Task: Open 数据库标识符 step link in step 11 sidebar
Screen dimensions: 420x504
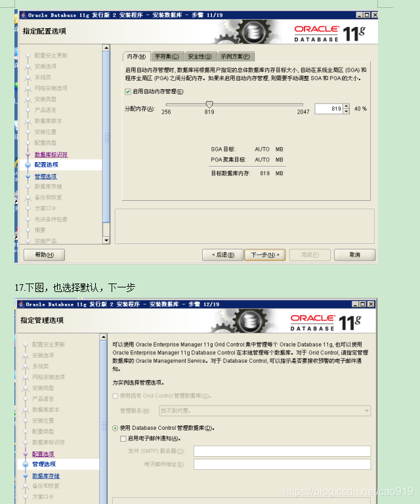Action: click(x=51, y=155)
